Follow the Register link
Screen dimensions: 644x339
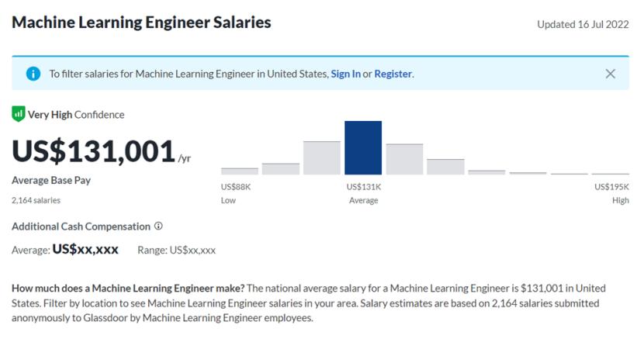click(x=393, y=74)
